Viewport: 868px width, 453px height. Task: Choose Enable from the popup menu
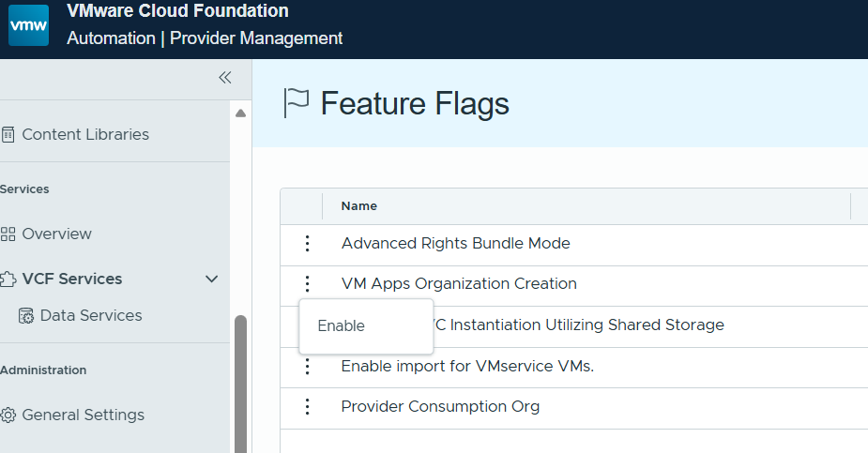point(342,326)
